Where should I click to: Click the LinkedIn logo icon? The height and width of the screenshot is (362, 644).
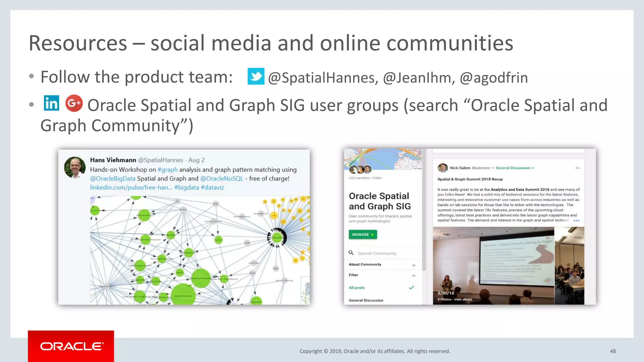[51, 103]
